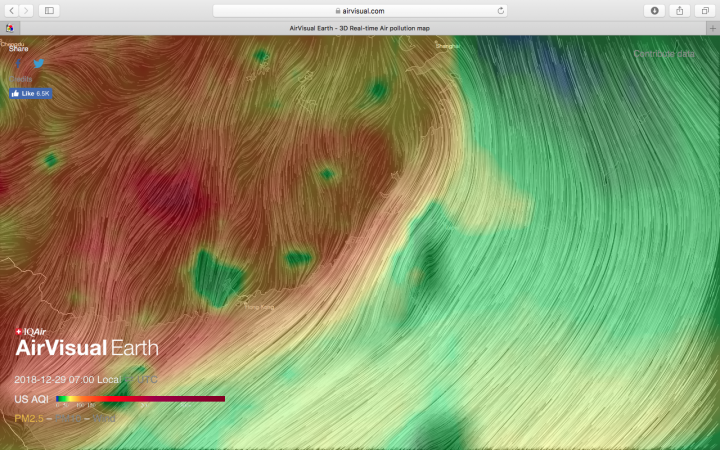Click the 2018-12-29 07:00 timestamp
Screen dimensions: 720x450
click(x=54, y=380)
